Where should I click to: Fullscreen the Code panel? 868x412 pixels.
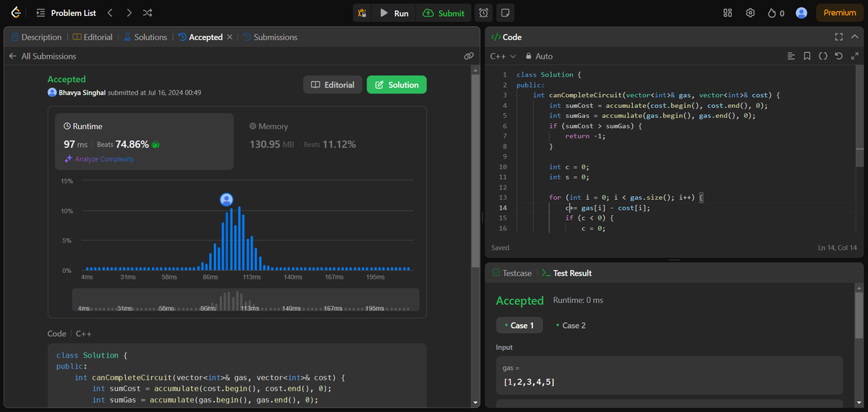pos(839,37)
